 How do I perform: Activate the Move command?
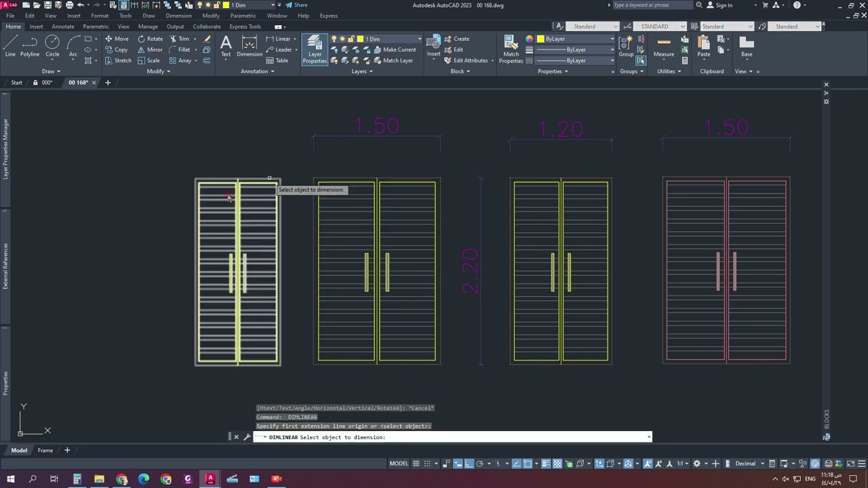(x=117, y=39)
